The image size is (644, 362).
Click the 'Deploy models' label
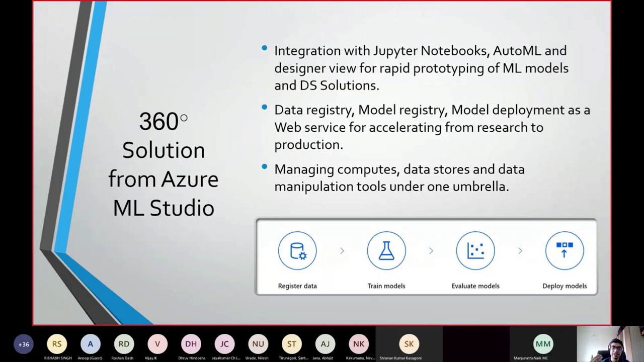(x=565, y=286)
